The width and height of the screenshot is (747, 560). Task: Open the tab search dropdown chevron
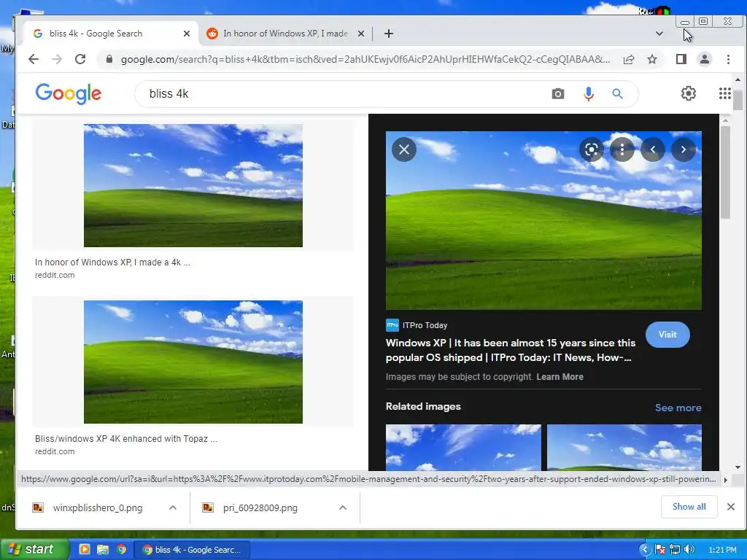point(659,34)
